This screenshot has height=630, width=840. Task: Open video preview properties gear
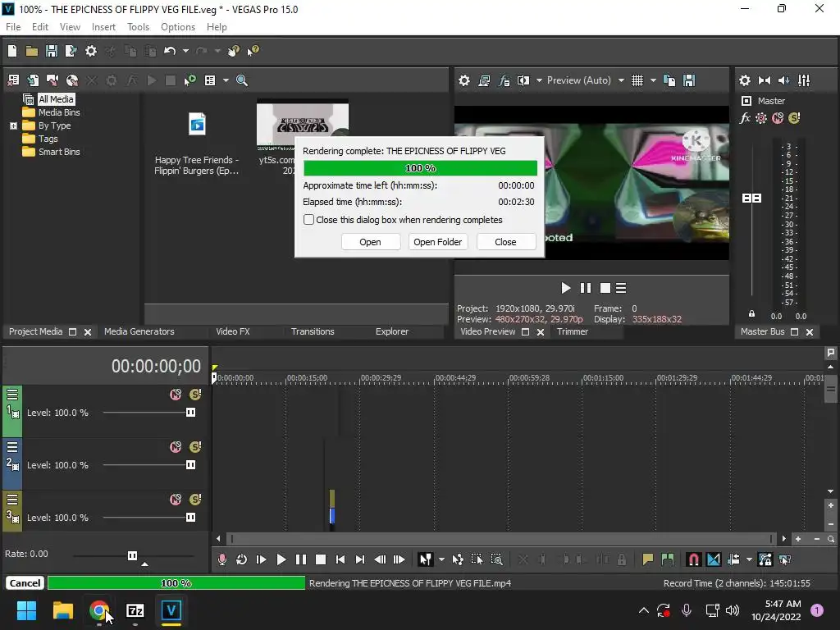point(464,80)
